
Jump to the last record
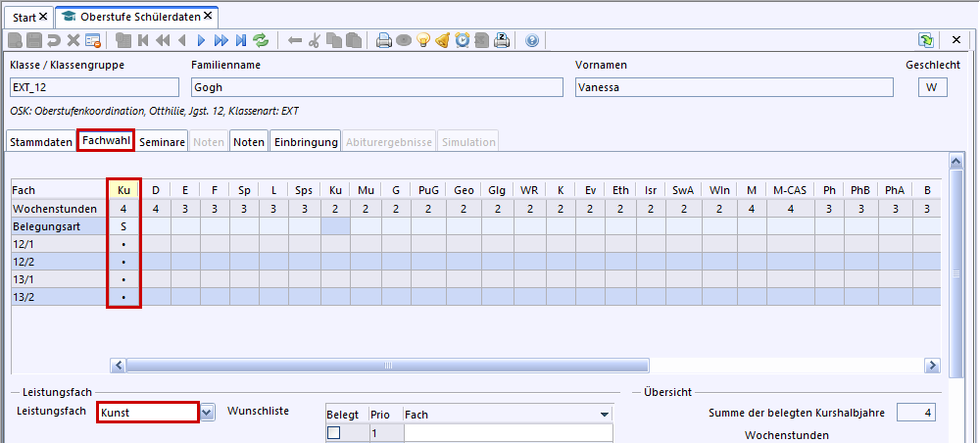coord(240,40)
